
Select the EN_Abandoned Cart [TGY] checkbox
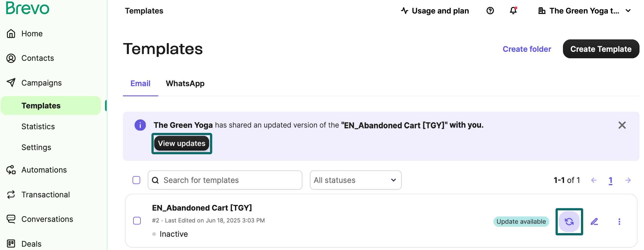pos(137,221)
